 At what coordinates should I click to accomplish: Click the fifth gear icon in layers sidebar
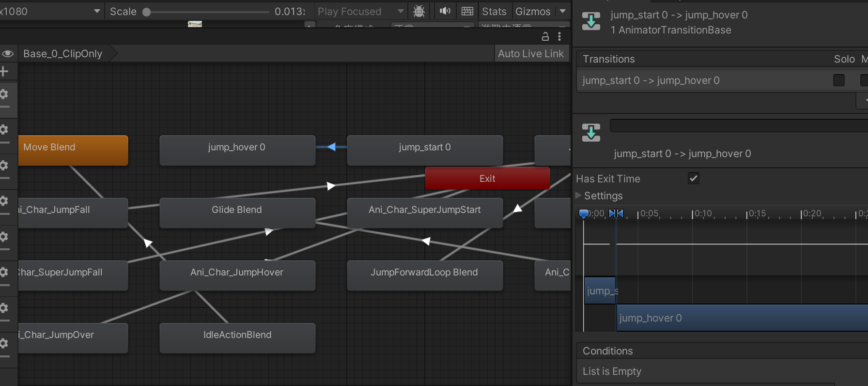(4, 237)
